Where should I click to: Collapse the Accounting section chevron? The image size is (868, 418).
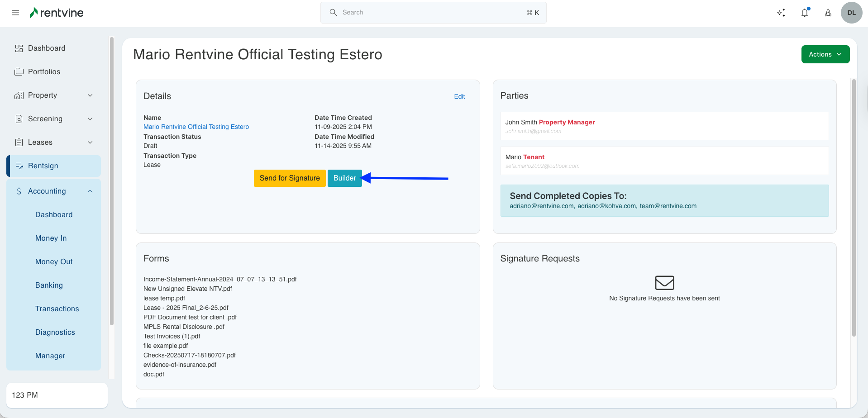click(x=90, y=191)
